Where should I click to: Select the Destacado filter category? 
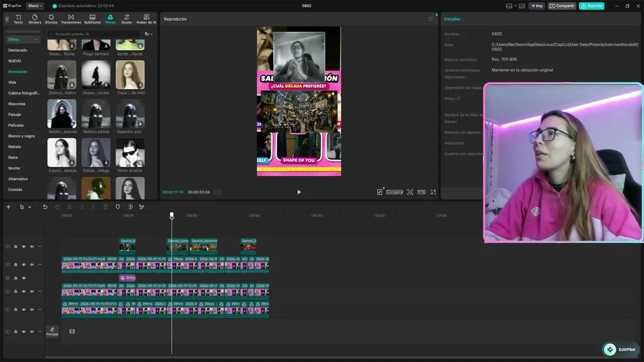tap(18, 50)
